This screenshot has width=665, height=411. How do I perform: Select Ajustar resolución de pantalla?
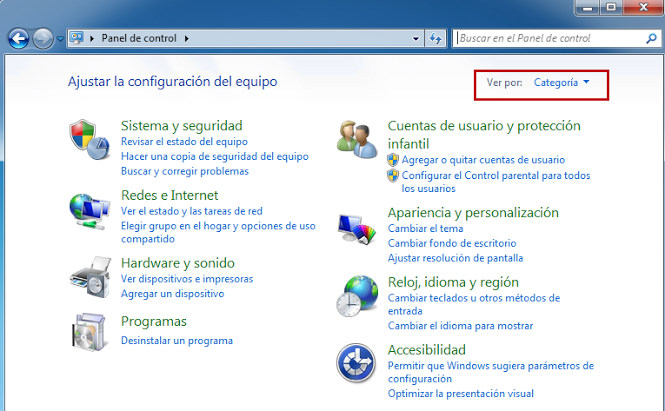[455, 258]
